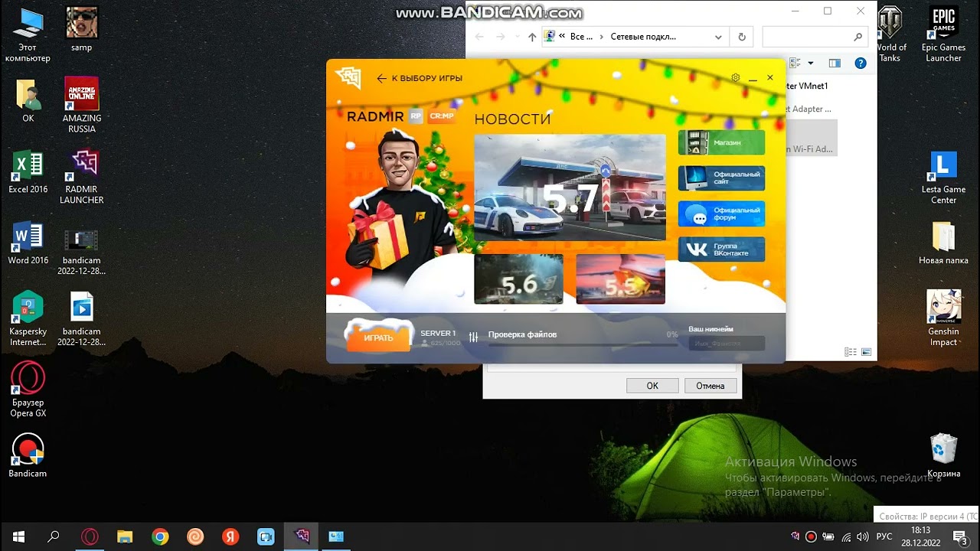This screenshot has height=551, width=980.
Task: Launch Bandicam desktop shortcut
Action: 28,456
